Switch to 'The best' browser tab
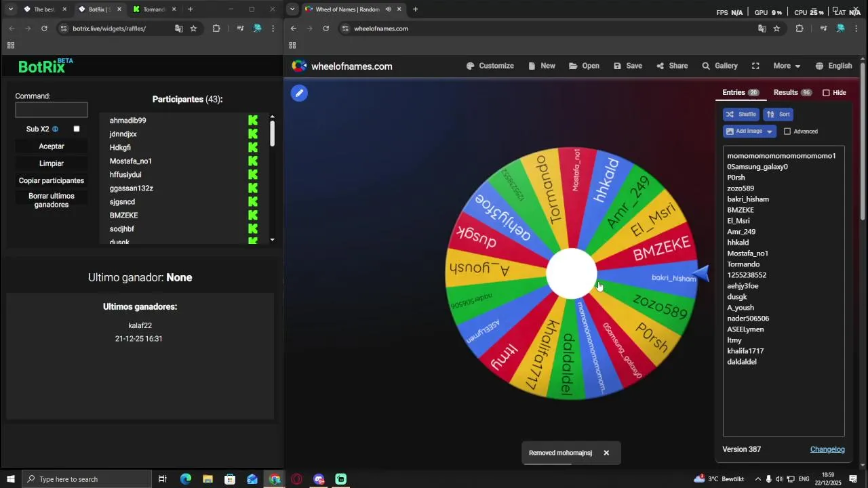Image resolution: width=868 pixels, height=488 pixels. click(x=44, y=9)
